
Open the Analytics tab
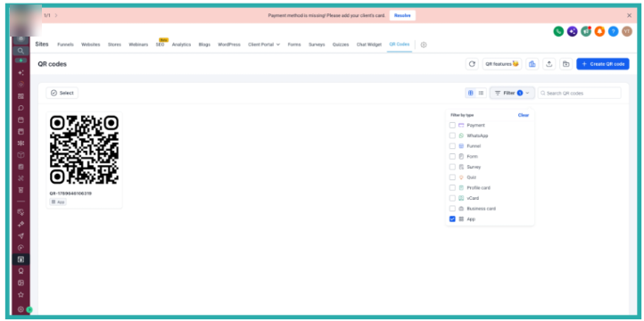click(181, 45)
